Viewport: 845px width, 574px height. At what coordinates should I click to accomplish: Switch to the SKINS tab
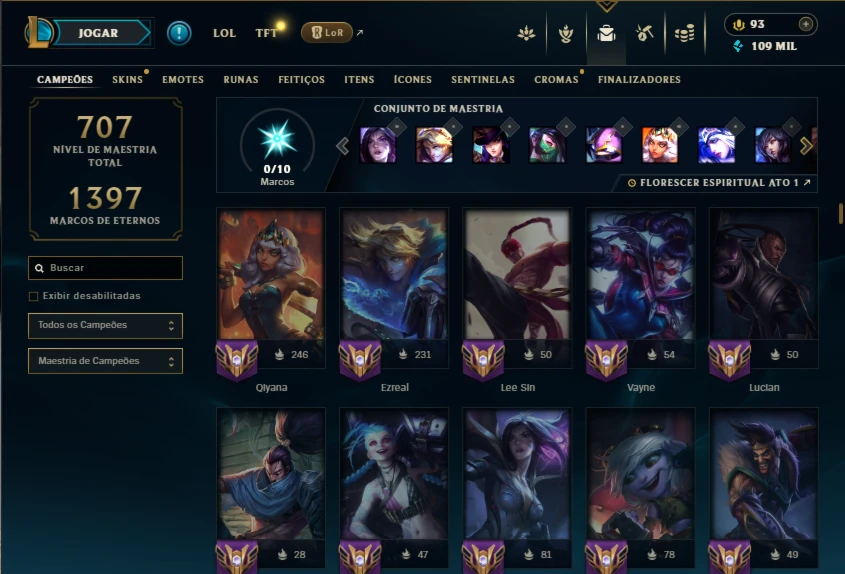click(127, 80)
